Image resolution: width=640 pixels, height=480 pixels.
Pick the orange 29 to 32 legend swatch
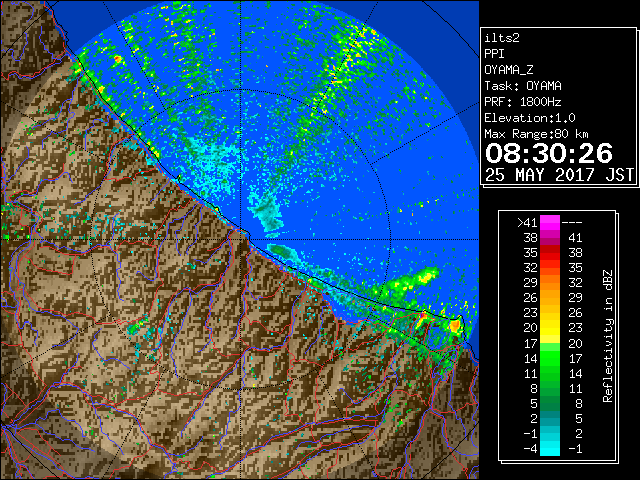click(x=550, y=283)
